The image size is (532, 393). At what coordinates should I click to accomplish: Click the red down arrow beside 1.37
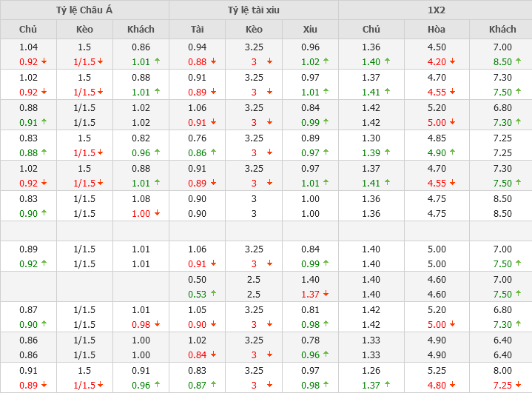[x=326, y=295]
